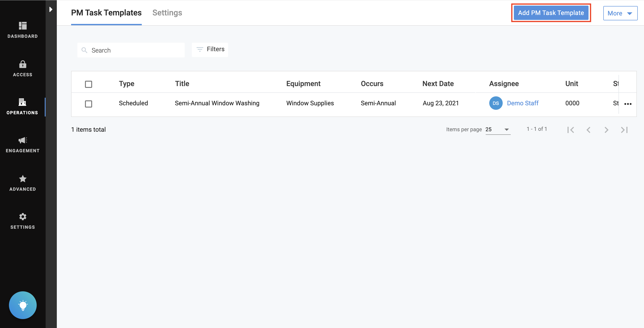The image size is (644, 328).
Task: Click the Filters button
Action: (210, 49)
